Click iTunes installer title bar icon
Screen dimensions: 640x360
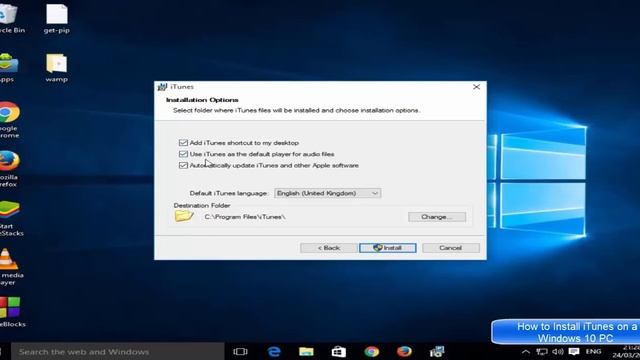162,87
